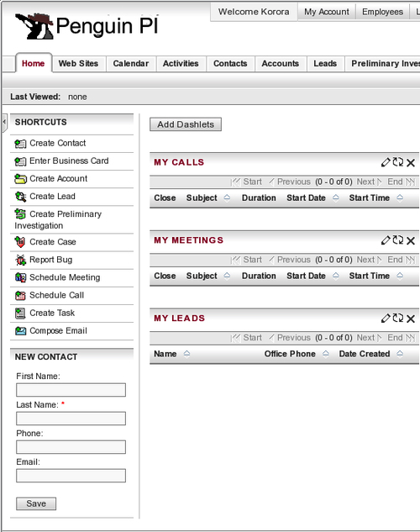The height and width of the screenshot is (532, 420).
Task: Close the My Leads dashlet
Action: 411,319
